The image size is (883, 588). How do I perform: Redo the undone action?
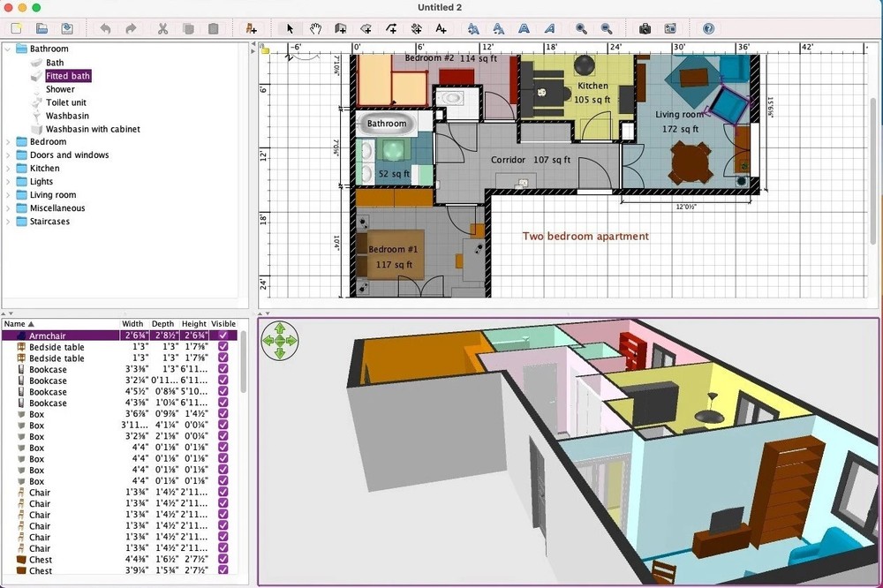tap(130, 28)
